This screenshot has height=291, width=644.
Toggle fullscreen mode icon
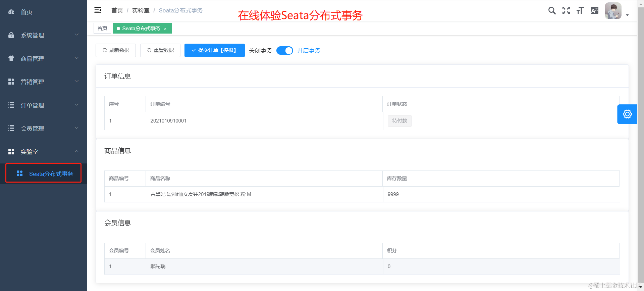(566, 11)
